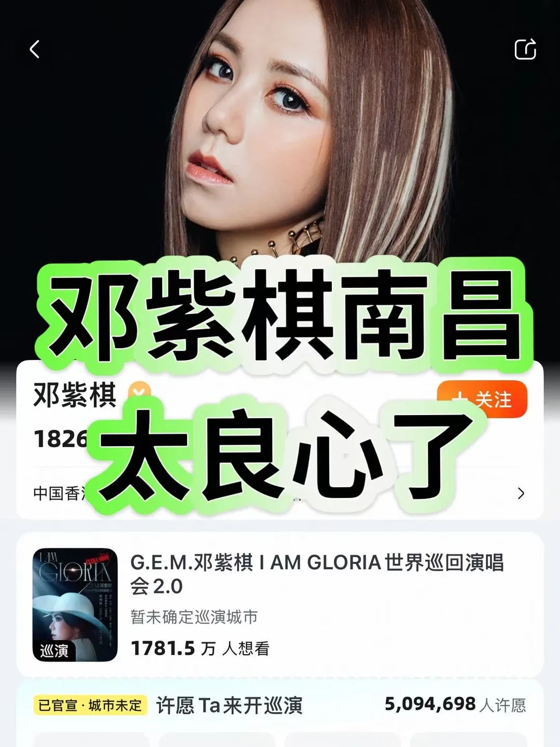Viewport: 560px width, 747px height.
Task: Open the tour event card
Action: coord(280,604)
